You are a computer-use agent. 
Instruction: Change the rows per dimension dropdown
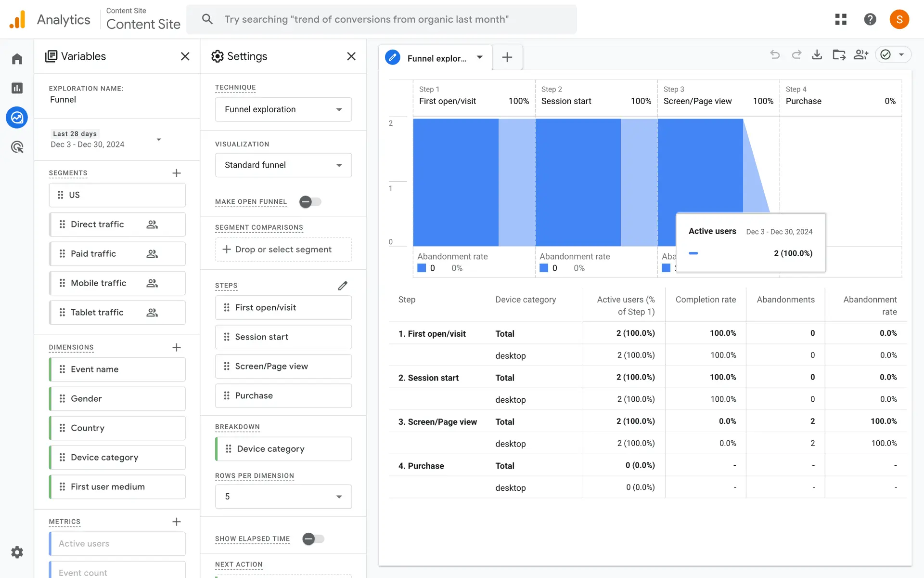coord(283,497)
